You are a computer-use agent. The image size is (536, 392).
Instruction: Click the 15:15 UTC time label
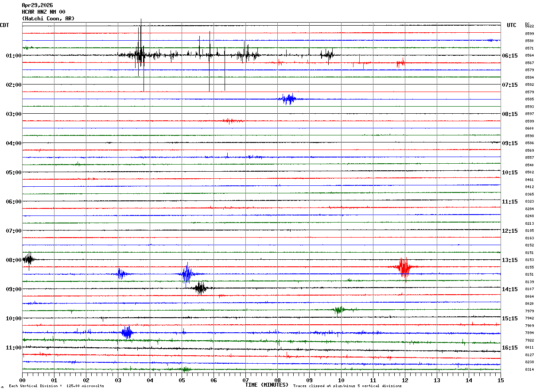tap(510, 319)
